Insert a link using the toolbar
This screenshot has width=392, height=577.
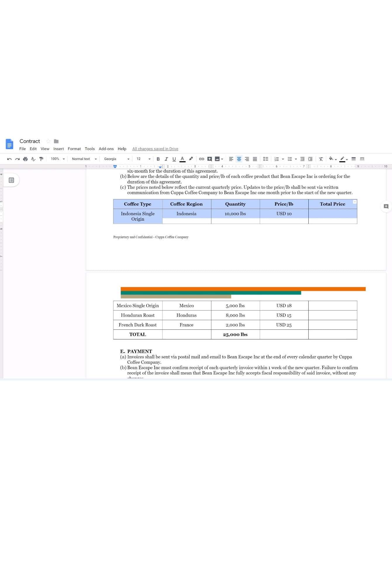[x=201, y=159]
